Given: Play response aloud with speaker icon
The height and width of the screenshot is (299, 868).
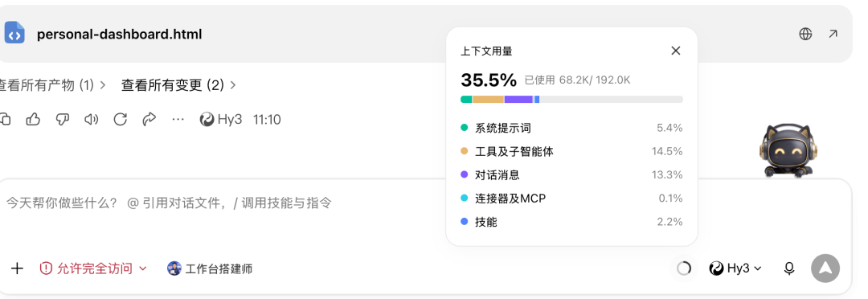Looking at the screenshot, I should click(92, 119).
